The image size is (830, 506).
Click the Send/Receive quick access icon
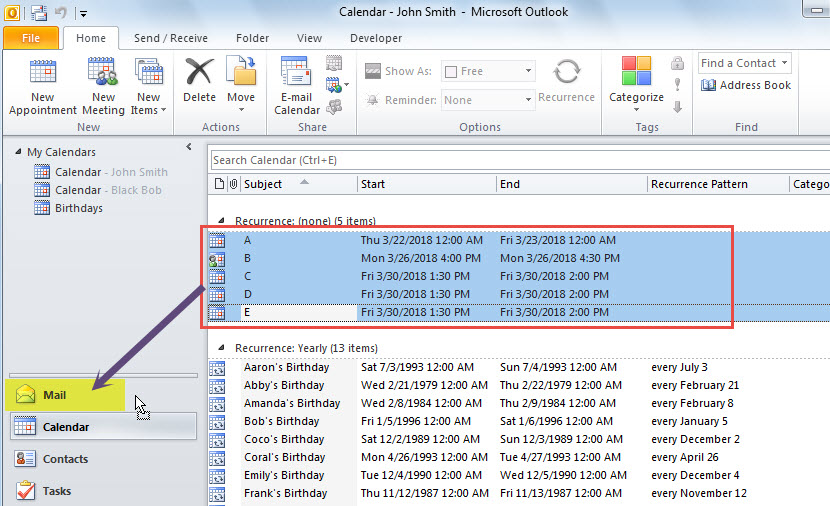(x=39, y=12)
